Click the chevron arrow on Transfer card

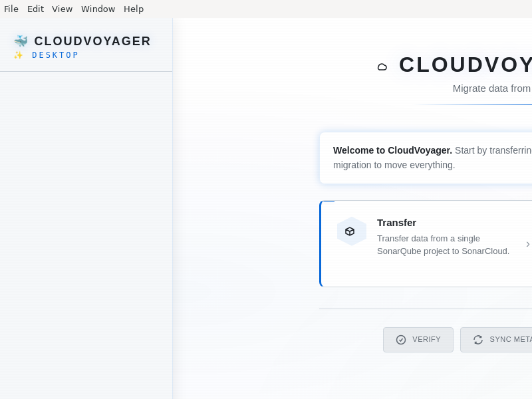tap(528, 244)
